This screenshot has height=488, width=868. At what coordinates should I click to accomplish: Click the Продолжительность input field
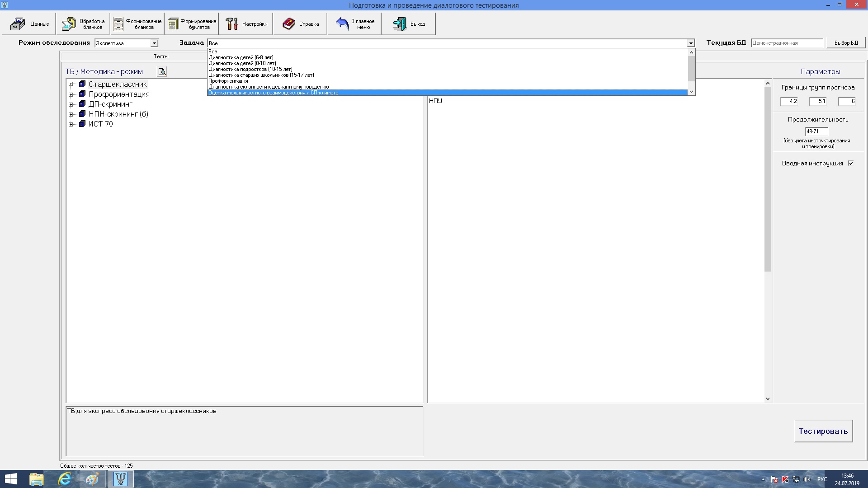pos(816,131)
